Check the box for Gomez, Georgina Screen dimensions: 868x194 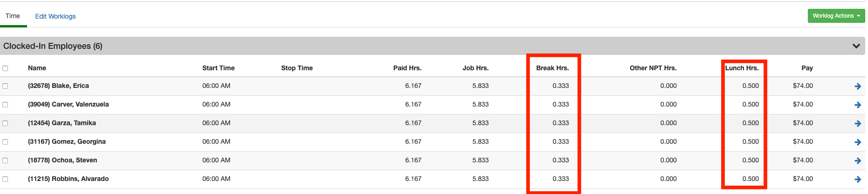pyautogui.click(x=5, y=142)
